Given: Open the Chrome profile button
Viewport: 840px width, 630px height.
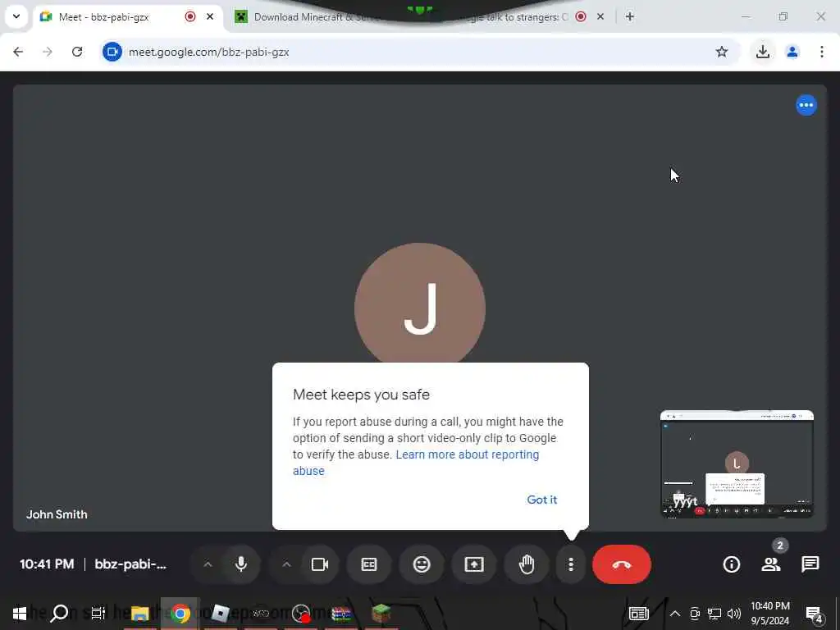Looking at the screenshot, I should (x=792, y=52).
